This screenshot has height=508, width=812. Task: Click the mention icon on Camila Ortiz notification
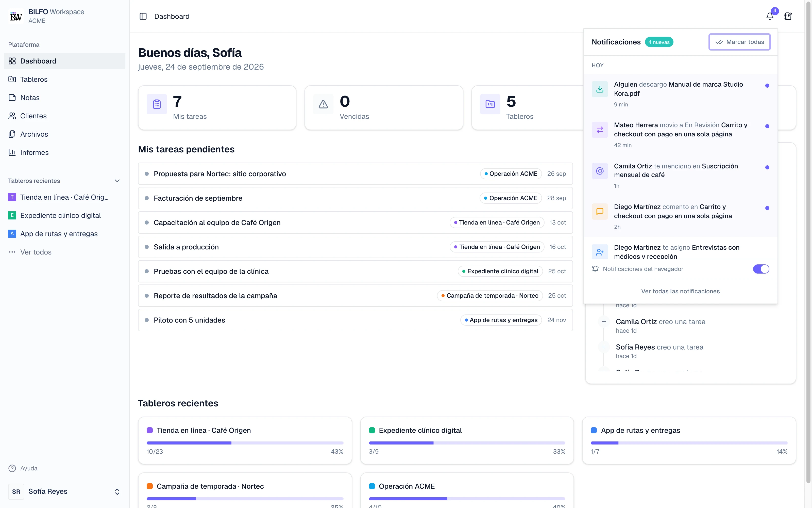[x=600, y=171]
